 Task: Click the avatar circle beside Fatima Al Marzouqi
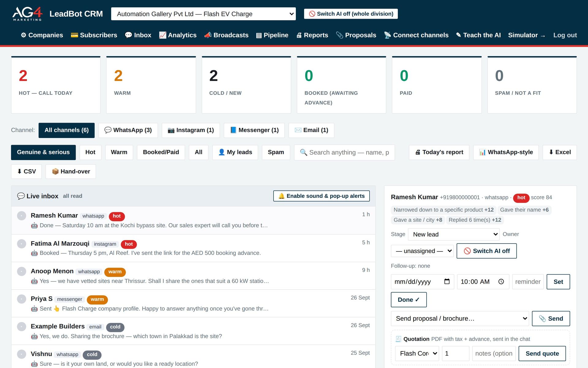coord(21,244)
